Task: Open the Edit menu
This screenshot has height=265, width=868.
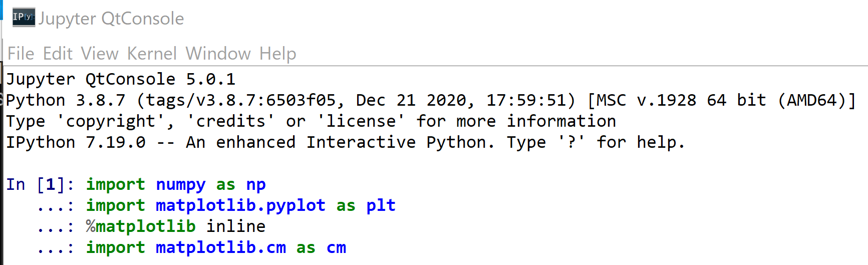Action: [58, 54]
